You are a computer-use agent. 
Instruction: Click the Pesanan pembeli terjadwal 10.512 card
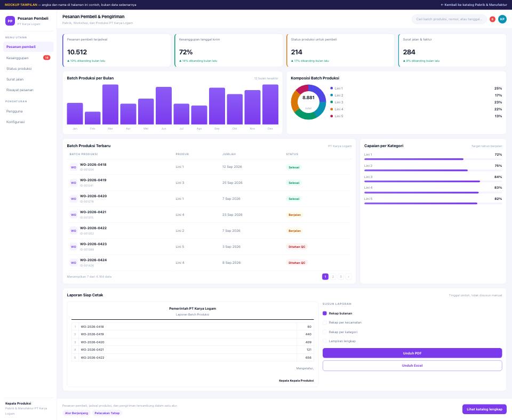[117, 50]
